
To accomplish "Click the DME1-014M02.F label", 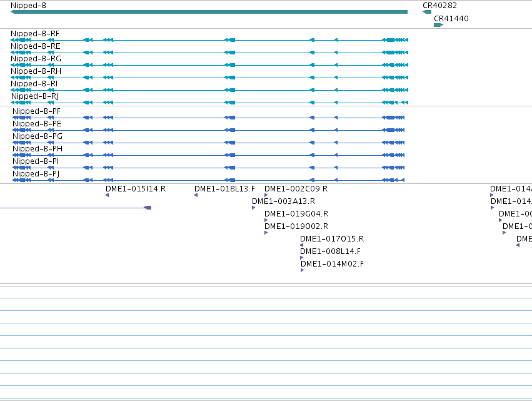I will pos(332,264).
